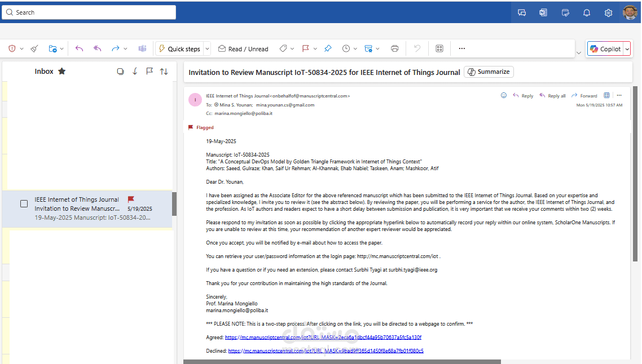Click the toolbar Forward arrow icon

[x=116, y=48]
